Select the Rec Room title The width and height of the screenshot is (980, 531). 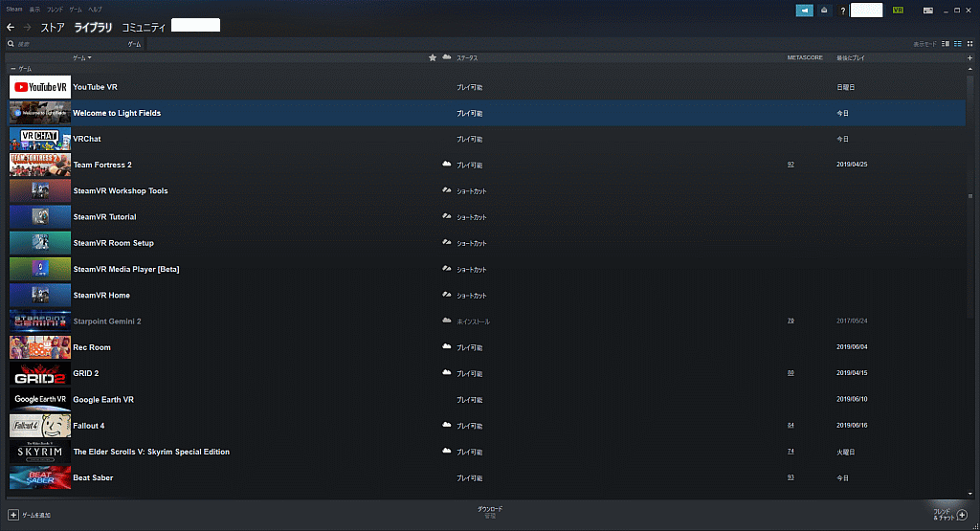point(92,347)
